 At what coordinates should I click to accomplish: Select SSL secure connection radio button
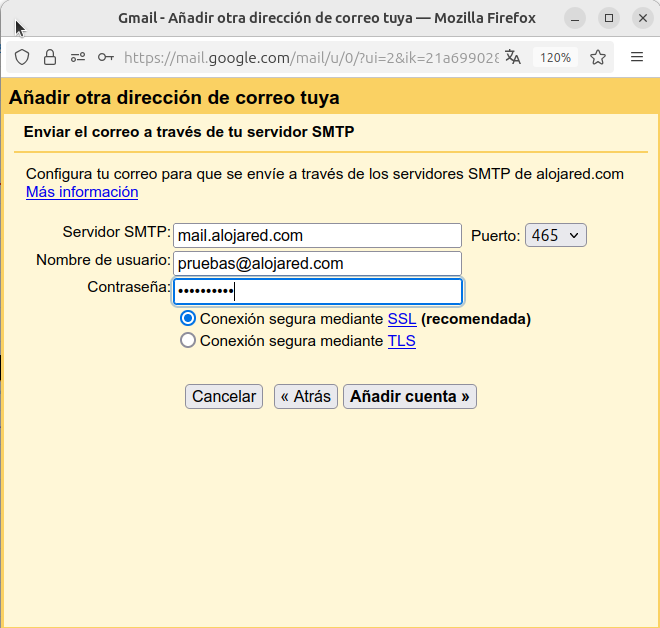[x=188, y=319]
